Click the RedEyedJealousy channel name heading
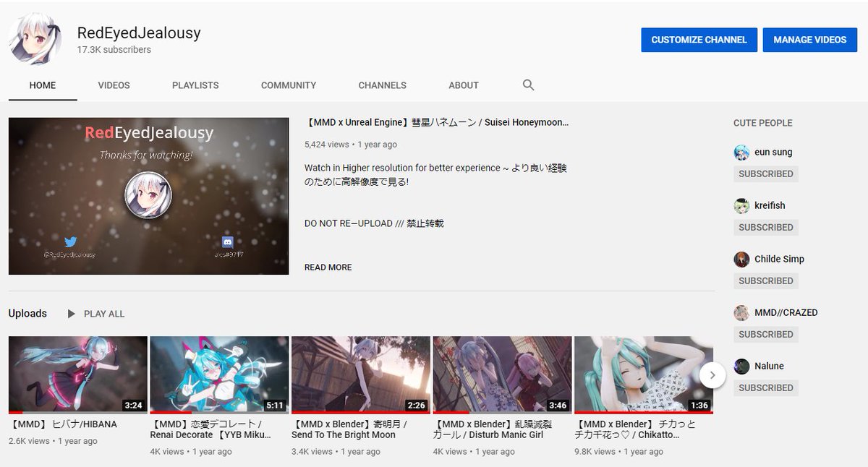This screenshot has width=868, height=467. [x=139, y=33]
